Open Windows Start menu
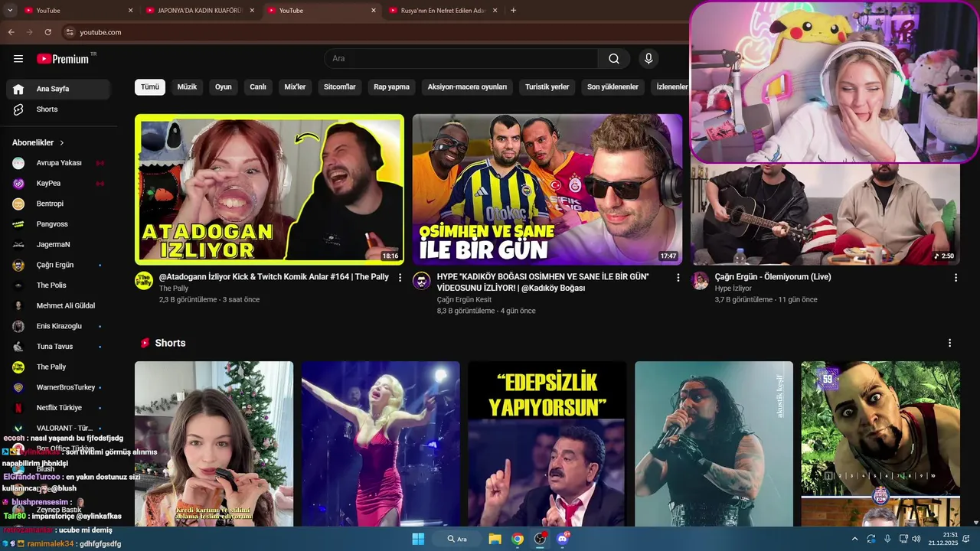 coord(418,539)
